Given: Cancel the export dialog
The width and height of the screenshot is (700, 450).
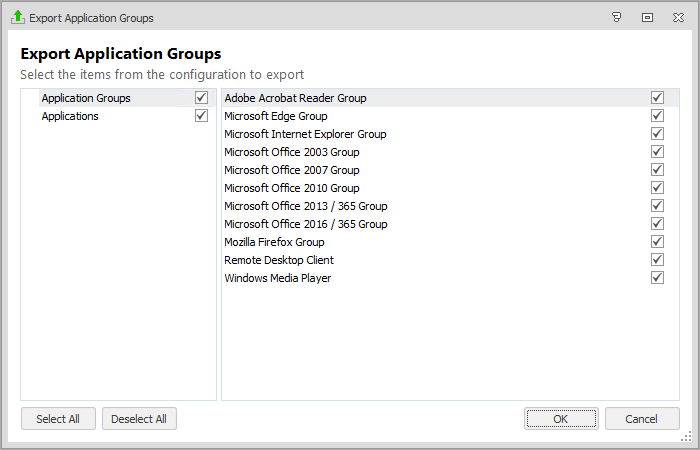Looking at the screenshot, I should coord(642,419).
